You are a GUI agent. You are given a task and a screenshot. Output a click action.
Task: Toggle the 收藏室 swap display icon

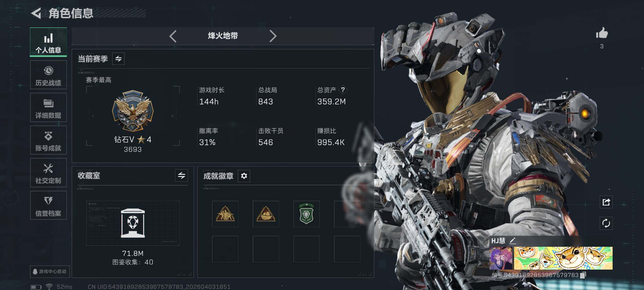point(182,176)
